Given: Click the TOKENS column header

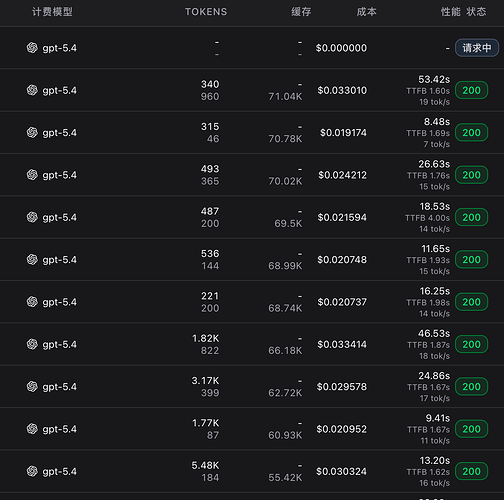Looking at the screenshot, I should point(206,12).
